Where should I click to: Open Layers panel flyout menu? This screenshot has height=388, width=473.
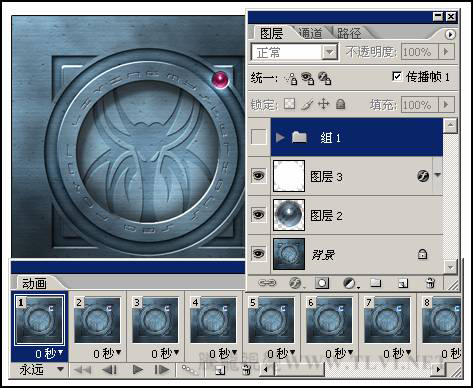450,34
